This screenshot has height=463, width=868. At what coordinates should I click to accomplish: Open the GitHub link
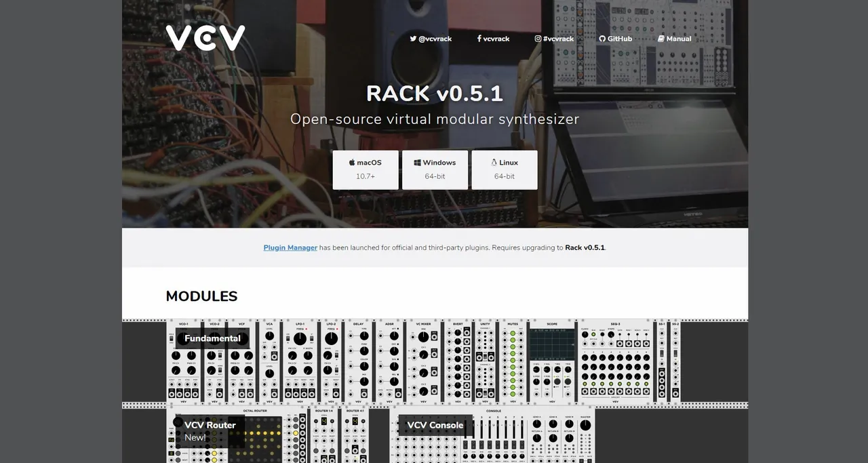[615, 39]
